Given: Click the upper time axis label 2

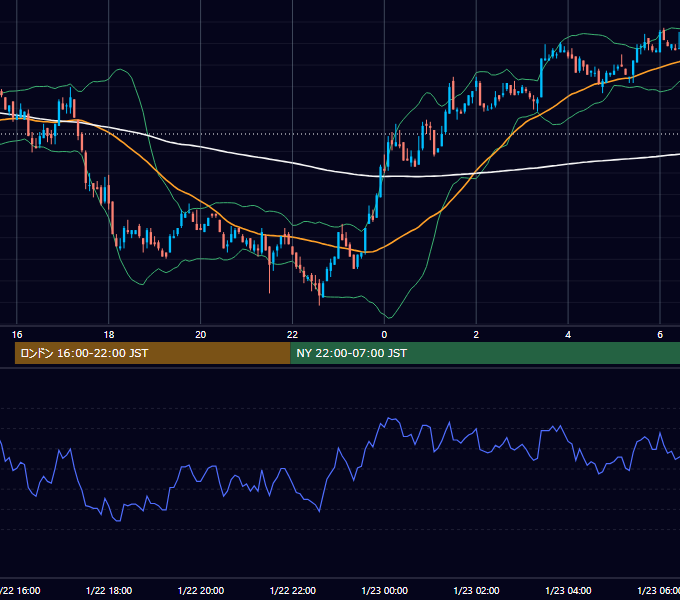Looking at the screenshot, I should click(476, 334).
